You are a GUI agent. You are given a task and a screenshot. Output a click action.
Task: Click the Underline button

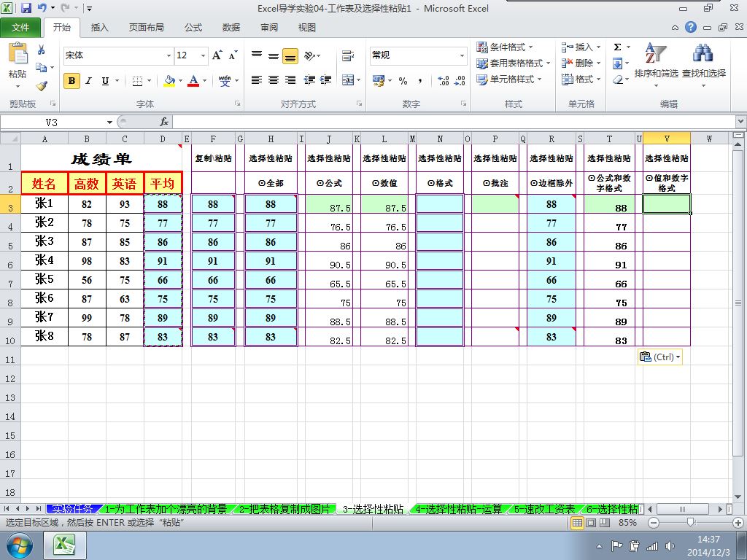pyautogui.click(x=105, y=81)
